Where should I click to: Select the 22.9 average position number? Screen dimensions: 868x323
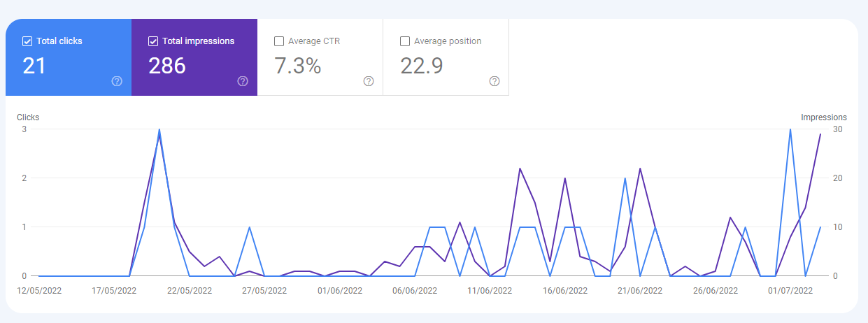421,66
